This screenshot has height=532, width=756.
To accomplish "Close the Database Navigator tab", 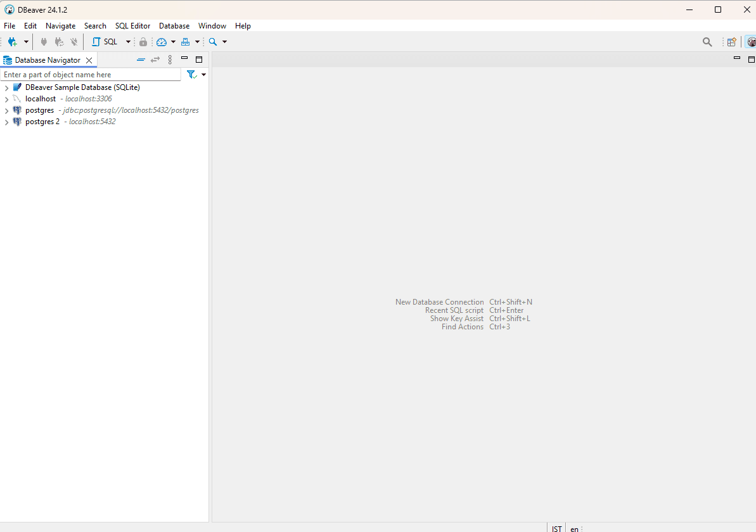I will click(x=89, y=60).
